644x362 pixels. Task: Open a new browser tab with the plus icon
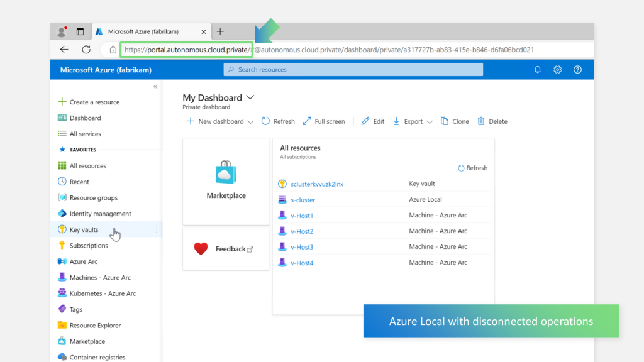[220, 31]
